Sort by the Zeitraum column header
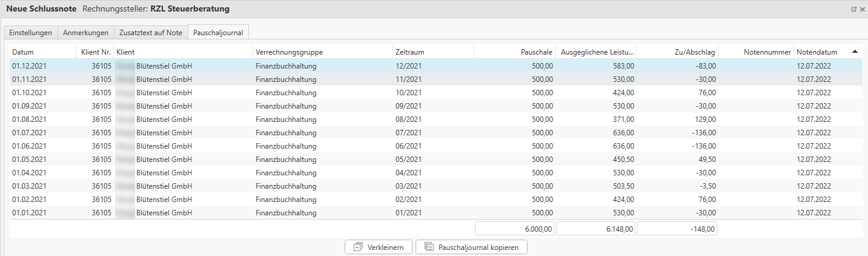The height and width of the screenshot is (256, 868). [409, 52]
